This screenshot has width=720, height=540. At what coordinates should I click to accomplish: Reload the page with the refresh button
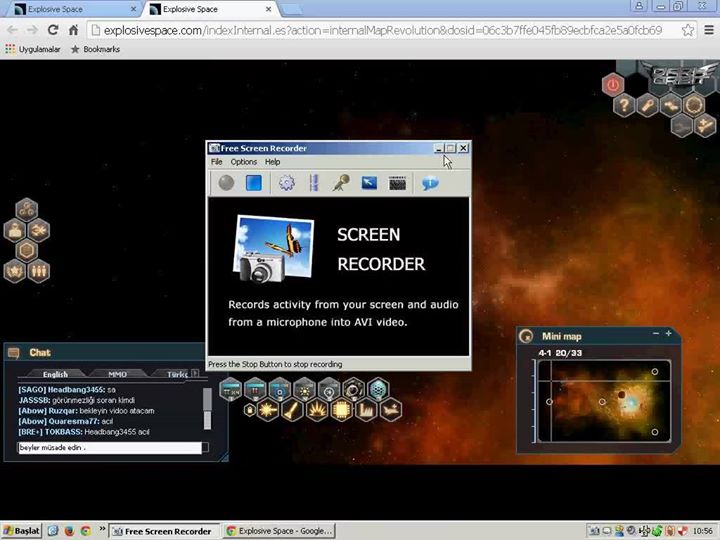click(53, 30)
